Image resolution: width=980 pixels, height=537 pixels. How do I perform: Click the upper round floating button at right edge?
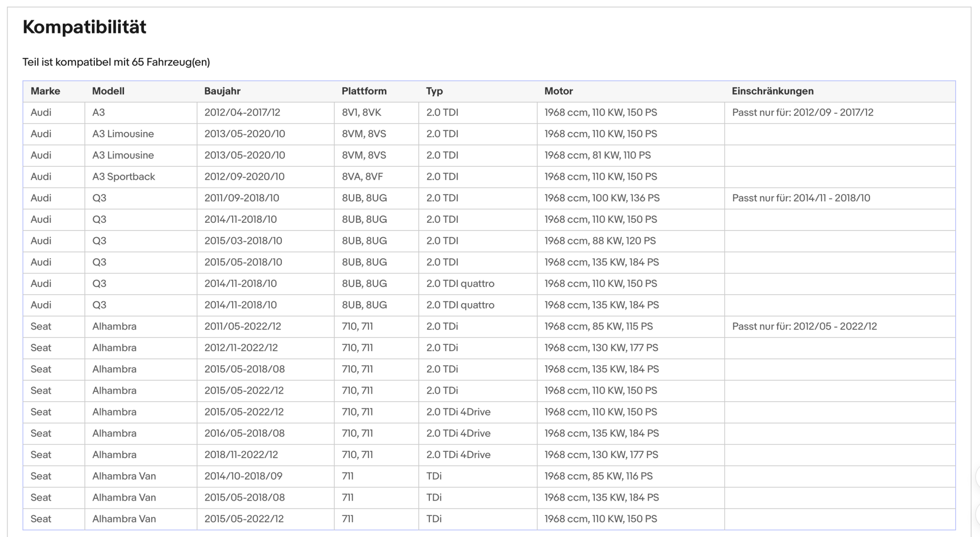pos(978,476)
